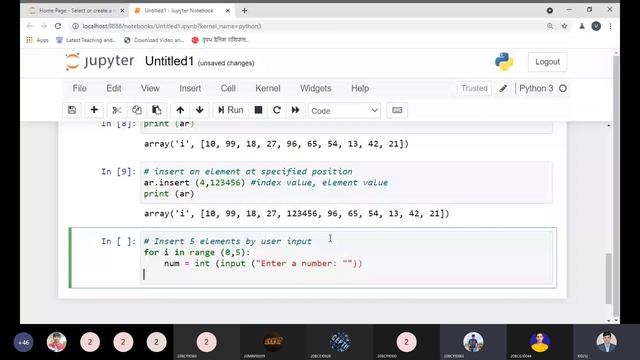Image resolution: width=640 pixels, height=360 pixels.
Task: Click the In [8] output array text
Action: tap(276, 144)
